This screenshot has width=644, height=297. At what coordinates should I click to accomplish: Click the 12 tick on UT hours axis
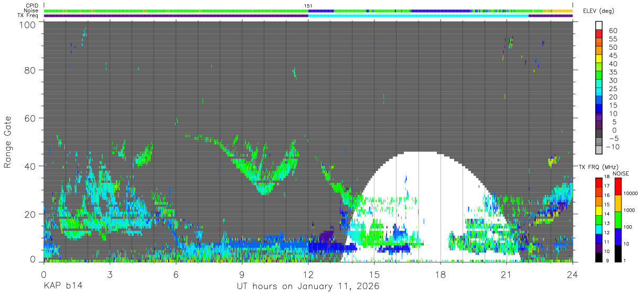point(308,274)
